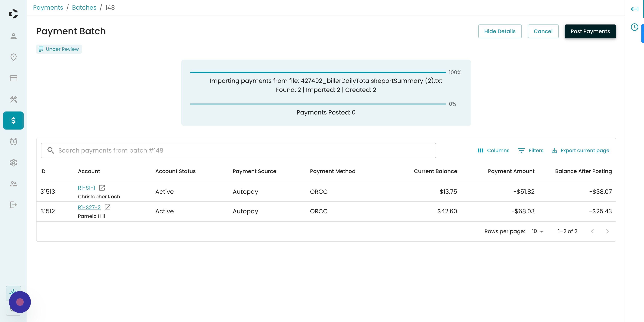Open the locations pin icon in sidebar
This screenshot has height=322, width=644.
(x=14, y=57)
